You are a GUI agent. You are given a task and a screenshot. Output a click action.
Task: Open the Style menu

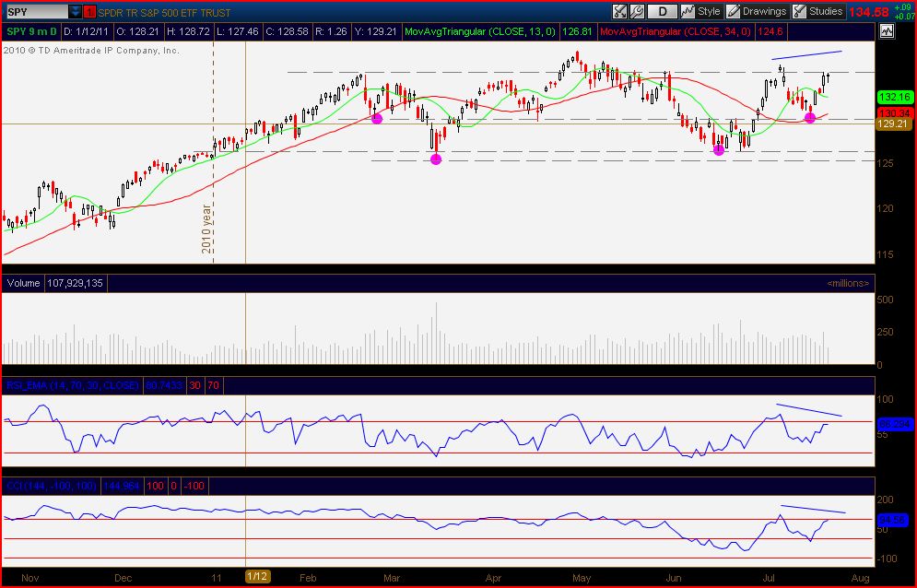click(x=700, y=11)
